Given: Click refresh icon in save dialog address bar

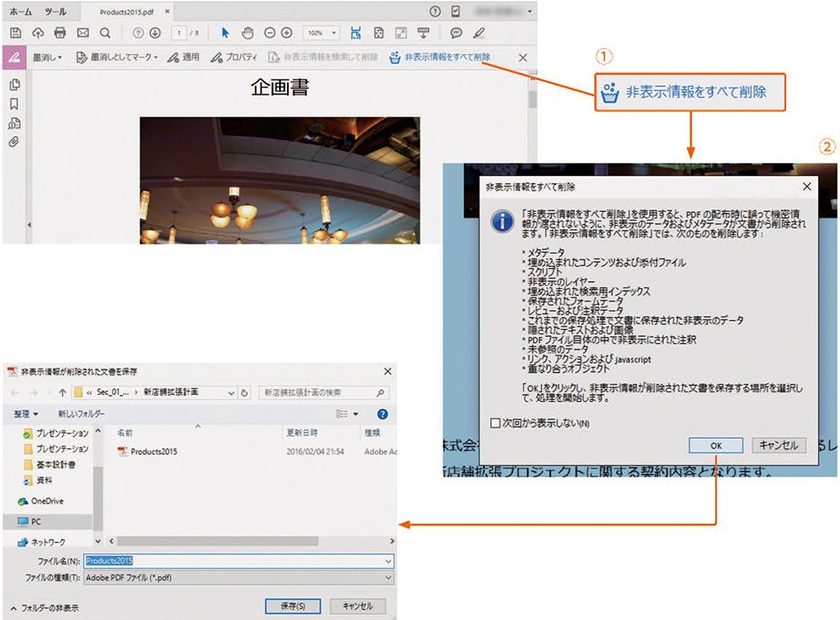Looking at the screenshot, I should pyautogui.click(x=244, y=393).
